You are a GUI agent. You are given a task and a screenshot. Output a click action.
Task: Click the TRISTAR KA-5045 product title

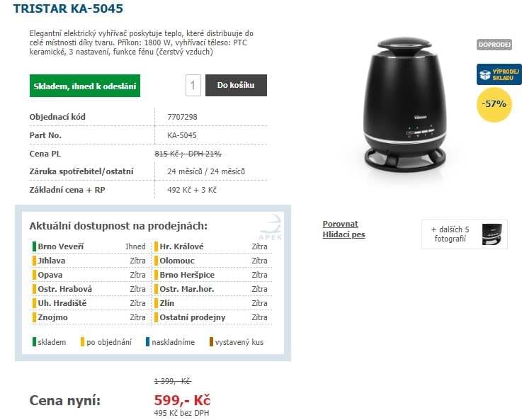click(68, 8)
